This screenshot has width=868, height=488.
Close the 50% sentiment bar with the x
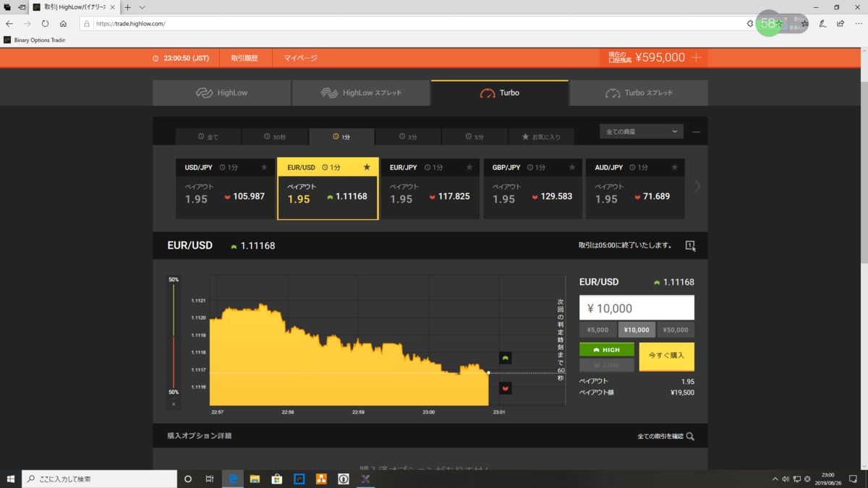[174, 404]
